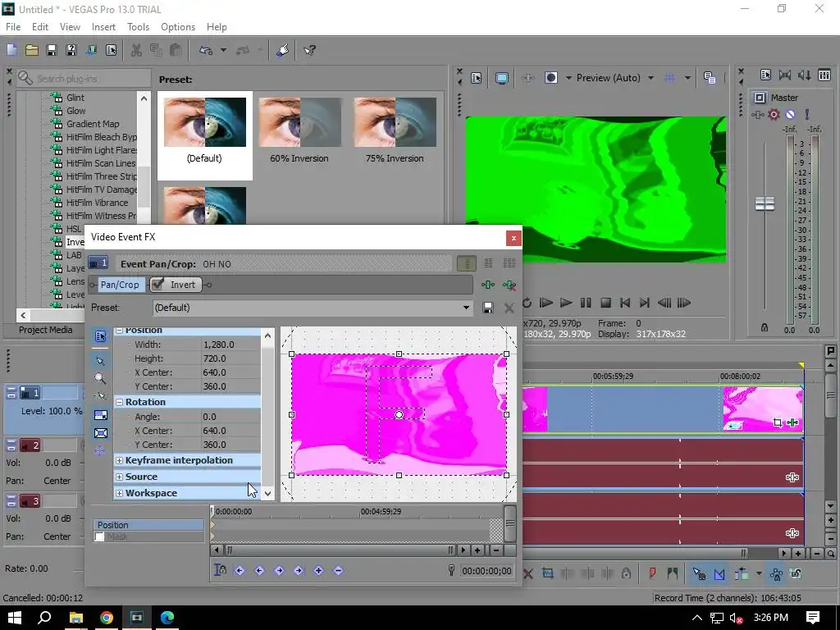Switch to the Project Media tab
The height and width of the screenshot is (630, 840).
click(x=46, y=330)
